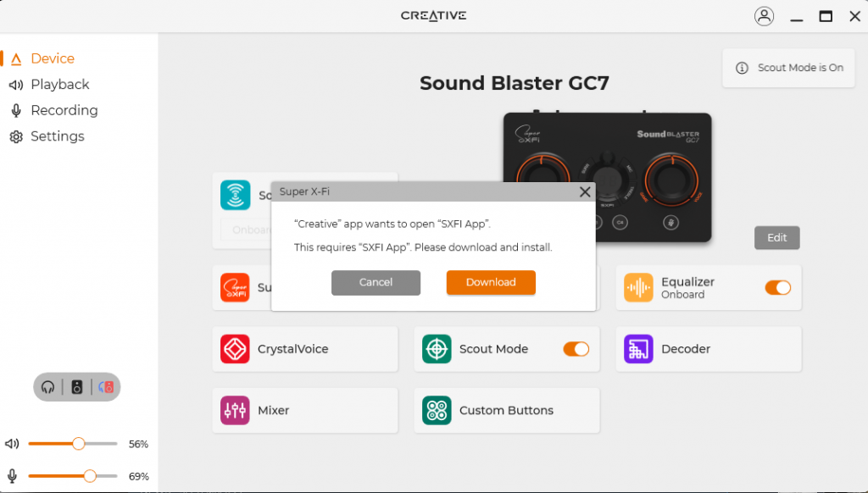
Task: Go to the Playback section
Action: click(x=59, y=84)
